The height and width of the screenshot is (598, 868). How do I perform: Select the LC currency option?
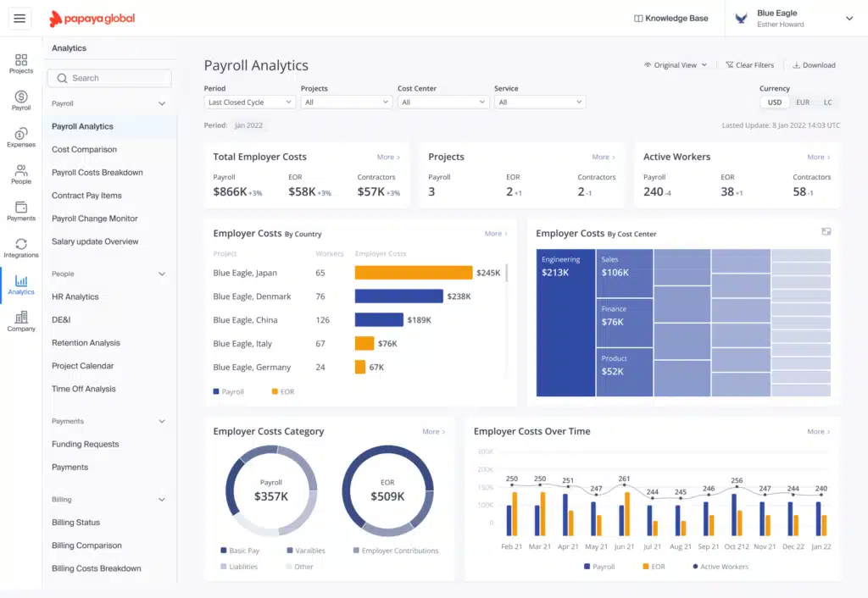pos(828,102)
